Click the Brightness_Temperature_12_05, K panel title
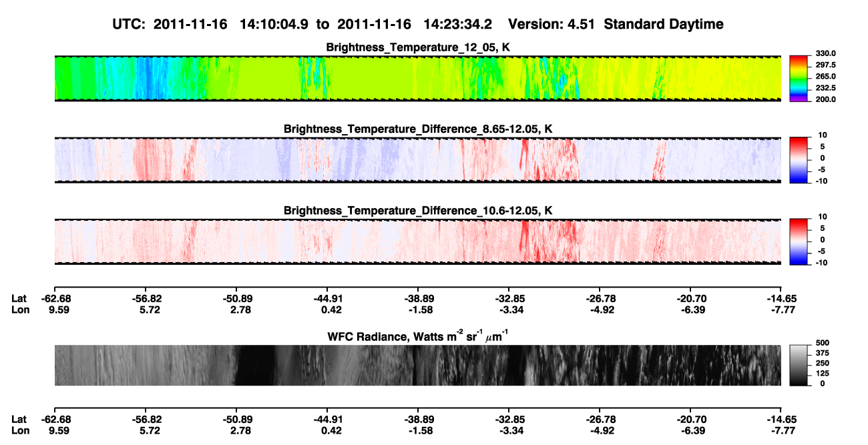 pyautogui.click(x=417, y=47)
